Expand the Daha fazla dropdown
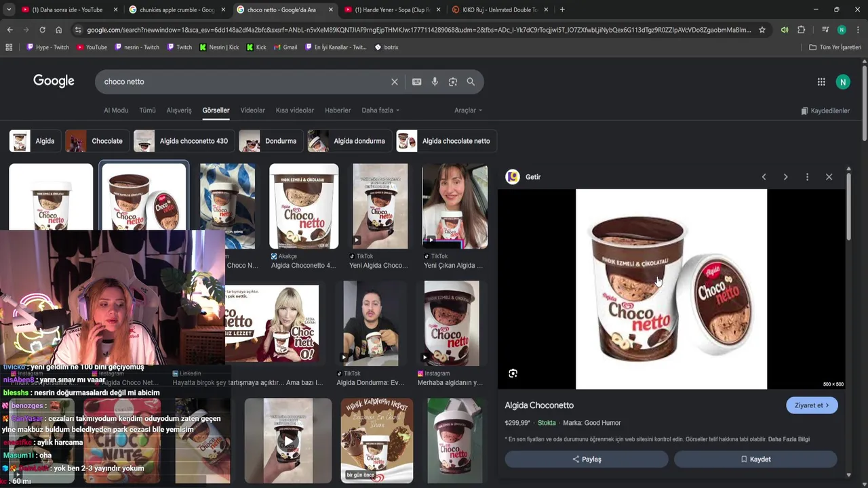Image resolution: width=868 pixels, height=488 pixels. [x=380, y=110]
